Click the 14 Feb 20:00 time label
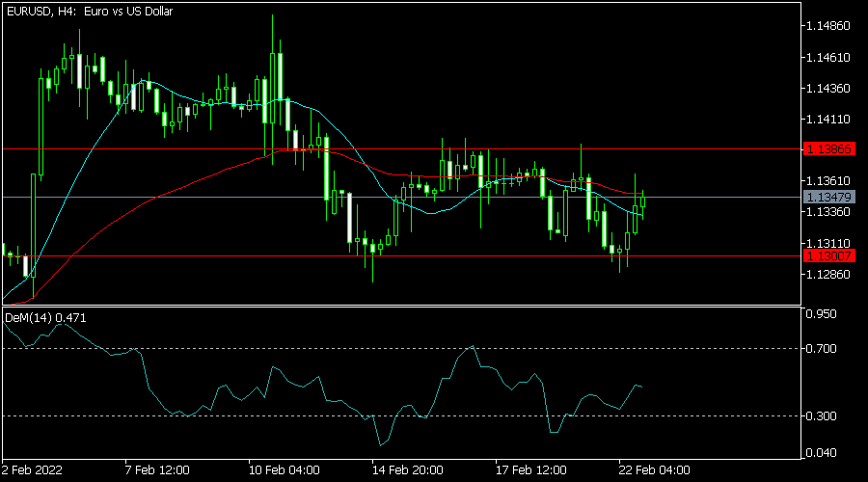 tap(408, 470)
